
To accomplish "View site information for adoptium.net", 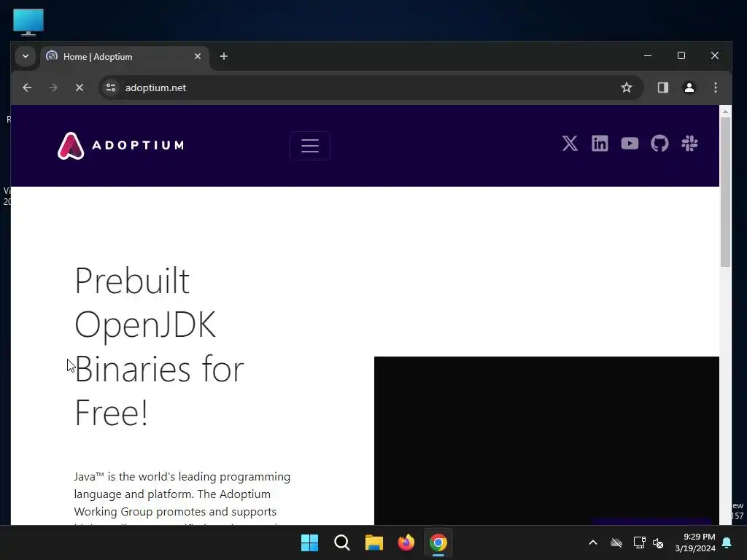I will [x=111, y=87].
